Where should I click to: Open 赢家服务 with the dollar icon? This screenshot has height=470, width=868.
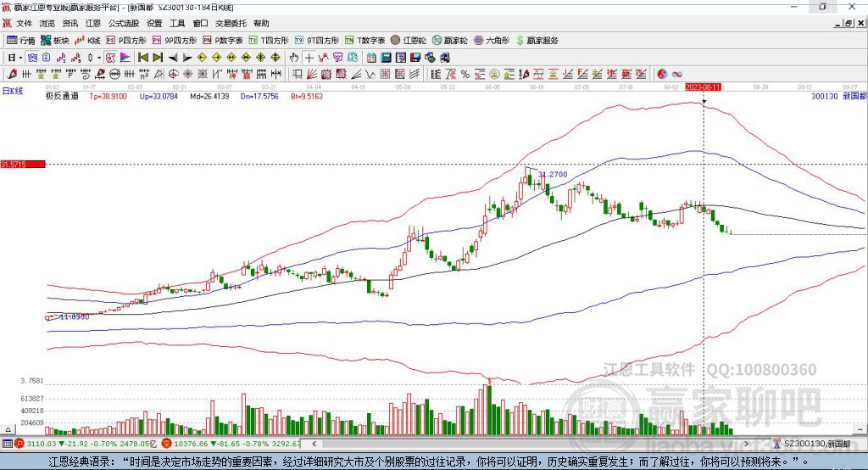point(537,41)
